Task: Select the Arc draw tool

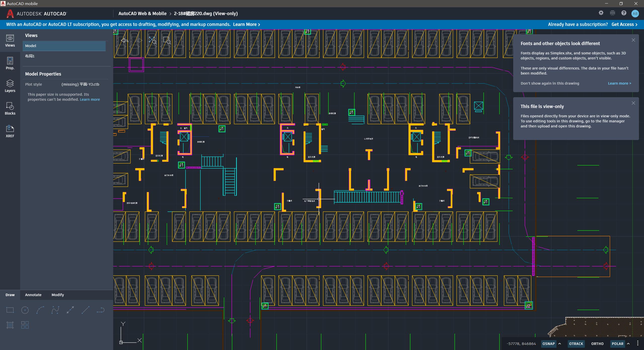Action: pos(40,310)
